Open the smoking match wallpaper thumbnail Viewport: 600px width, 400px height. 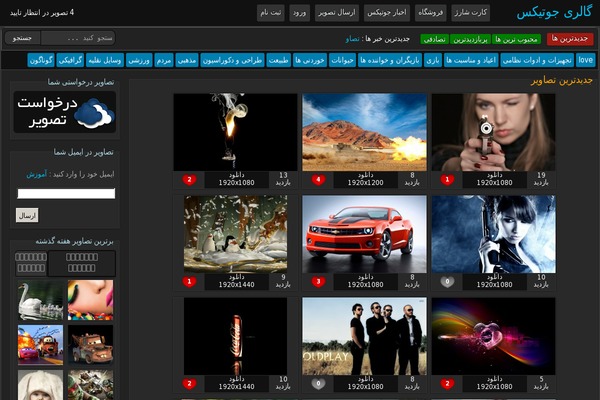235,132
